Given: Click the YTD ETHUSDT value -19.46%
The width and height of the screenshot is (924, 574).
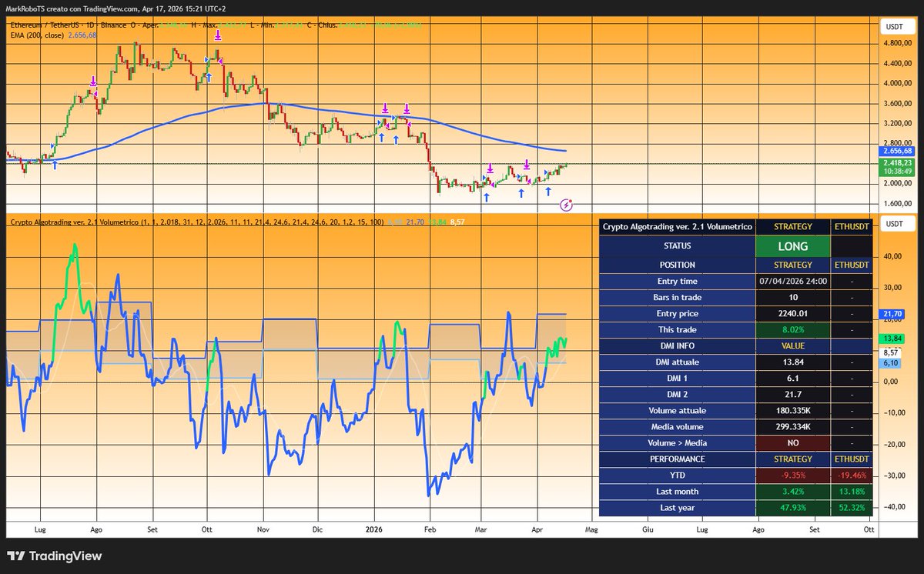Looking at the screenshot, I should click(x=852, y=476).
